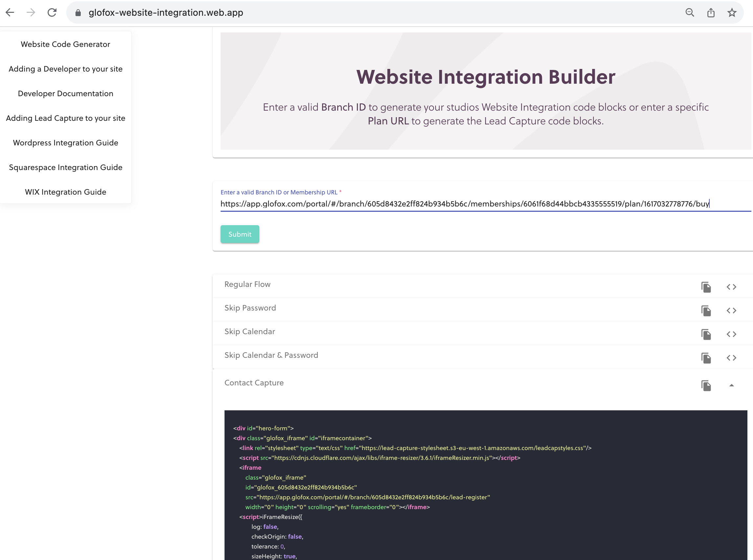Open Adding Lead Capture to your site
The width and height of the screenshot is (753, 560).
pos(65,118)
